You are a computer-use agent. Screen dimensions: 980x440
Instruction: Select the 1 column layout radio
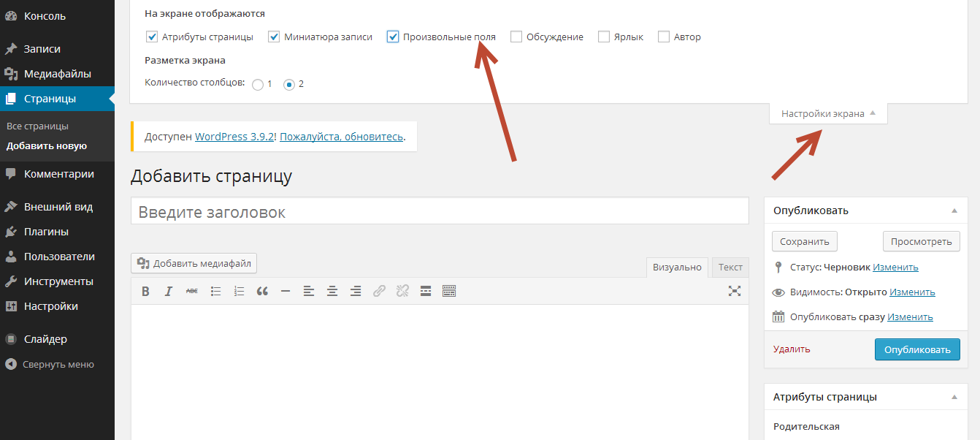click(x=257, y=84)
